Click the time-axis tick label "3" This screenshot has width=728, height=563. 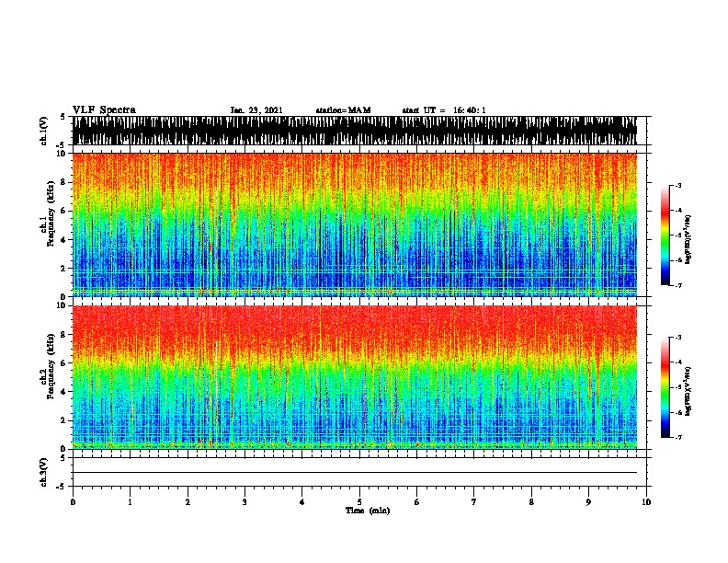(x=245, y=501)
